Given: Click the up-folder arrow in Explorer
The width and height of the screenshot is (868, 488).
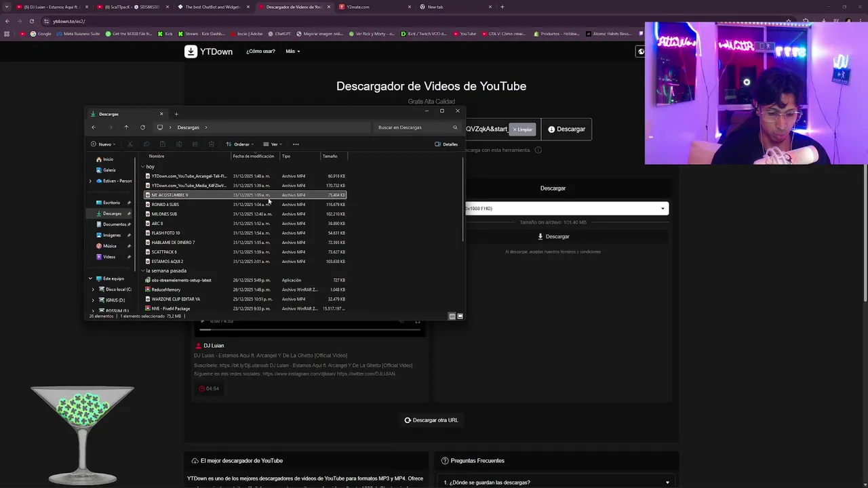Looking at the screenshot, I should coord(126,127).
